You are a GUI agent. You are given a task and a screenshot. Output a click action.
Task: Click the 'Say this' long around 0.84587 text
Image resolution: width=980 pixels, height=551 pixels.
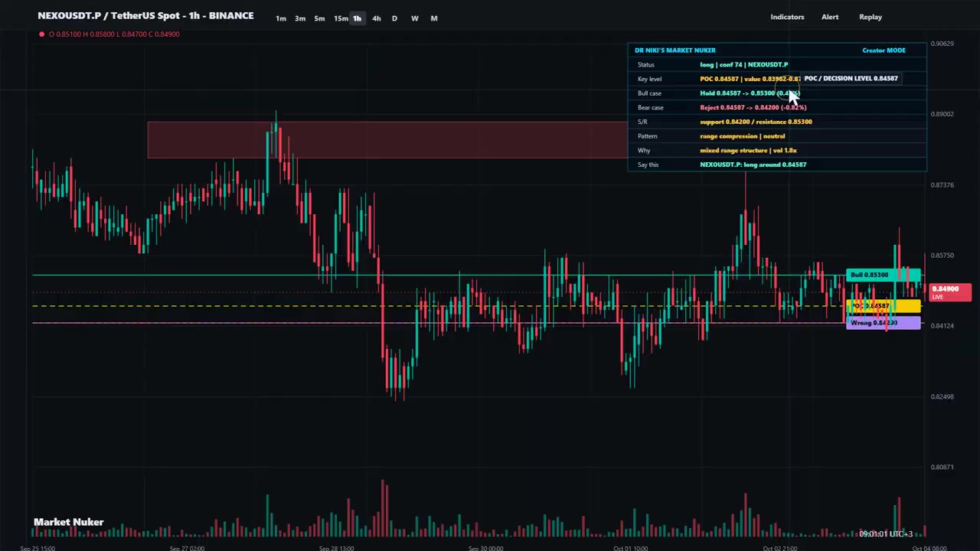[x=753, y=165]
